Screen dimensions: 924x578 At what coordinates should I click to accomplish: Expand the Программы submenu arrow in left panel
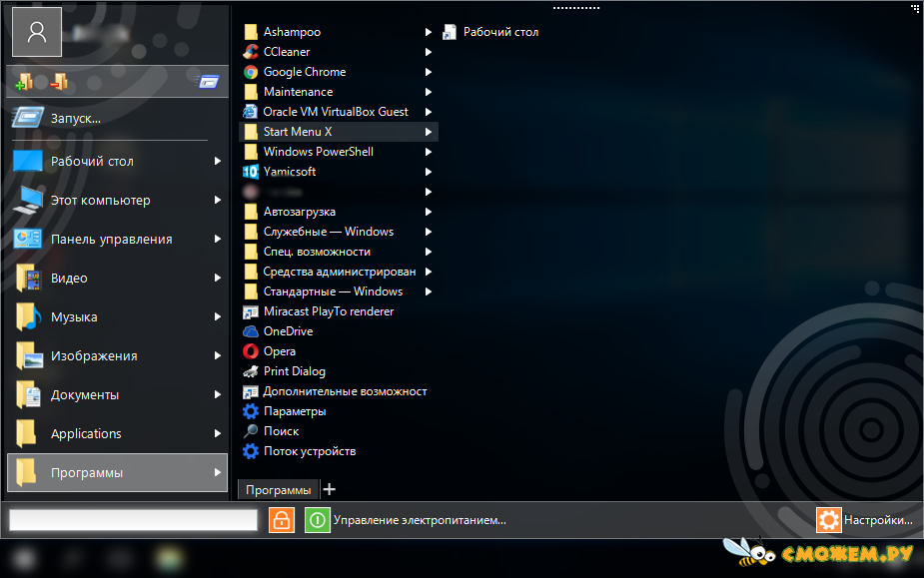218,472
